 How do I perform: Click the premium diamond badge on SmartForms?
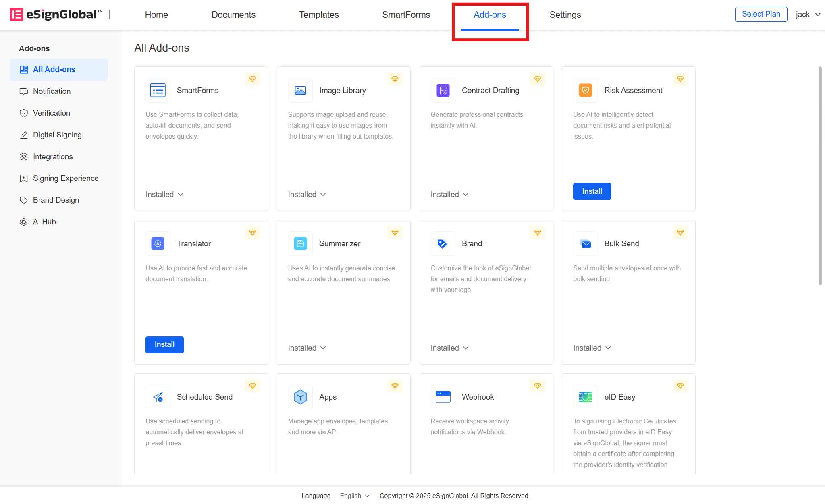(x=253, y=79)
